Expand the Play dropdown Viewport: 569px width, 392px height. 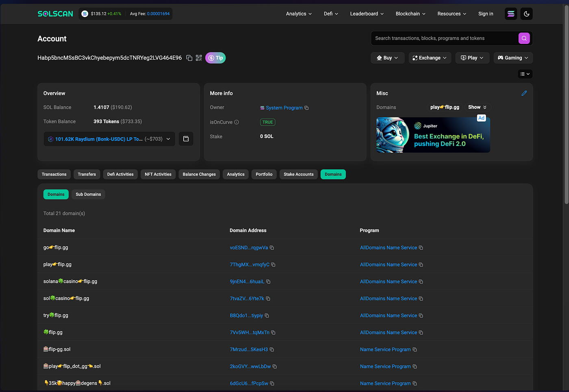(472, 58)
